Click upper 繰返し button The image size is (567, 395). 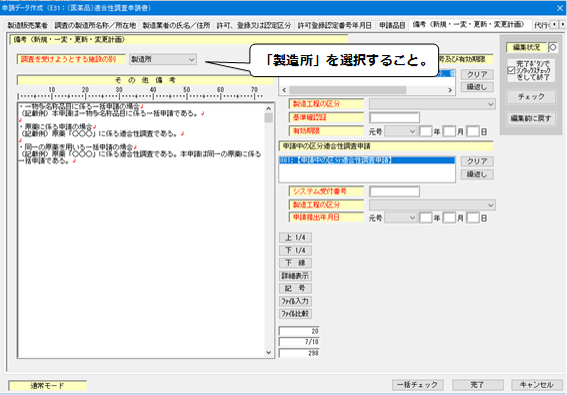click(477, 87)
